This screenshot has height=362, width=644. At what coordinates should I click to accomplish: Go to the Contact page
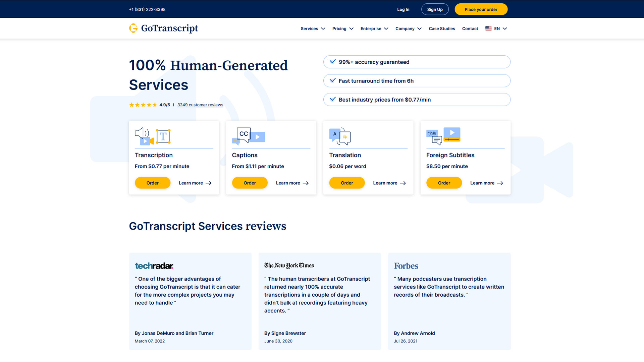tap(470, 28)
